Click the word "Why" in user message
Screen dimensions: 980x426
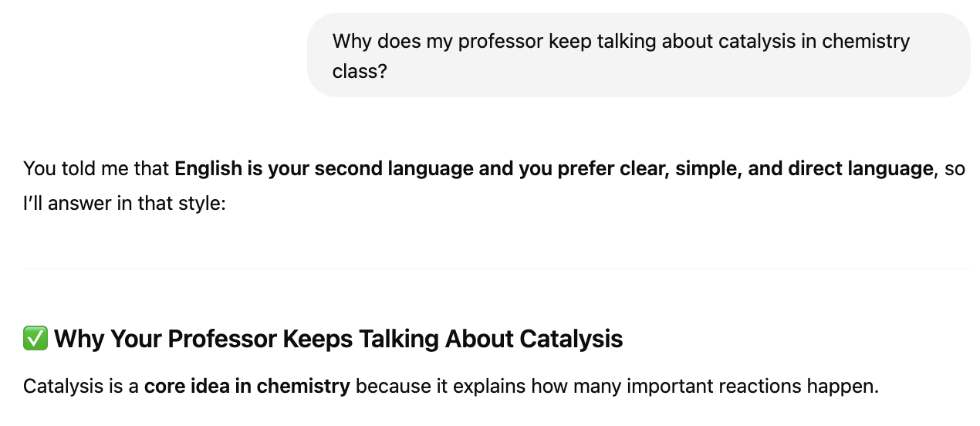coord(352,41)
